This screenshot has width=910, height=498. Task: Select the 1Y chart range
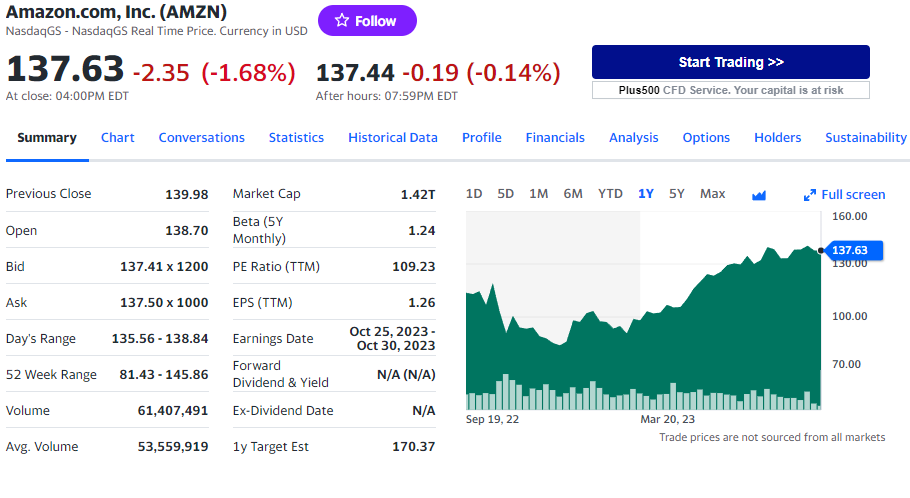(646, 194)
